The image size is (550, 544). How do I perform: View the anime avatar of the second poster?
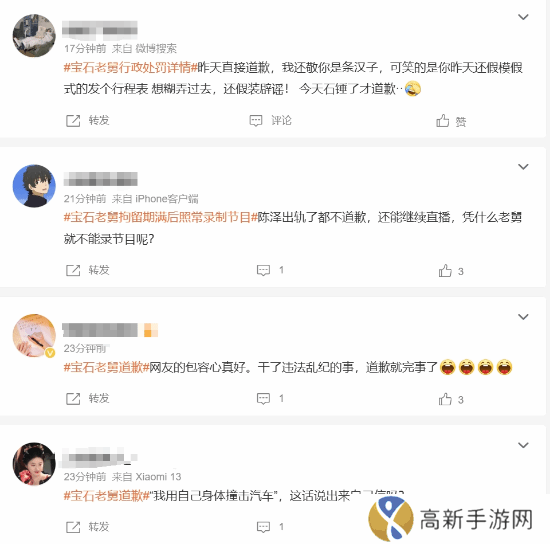[34, 186]
